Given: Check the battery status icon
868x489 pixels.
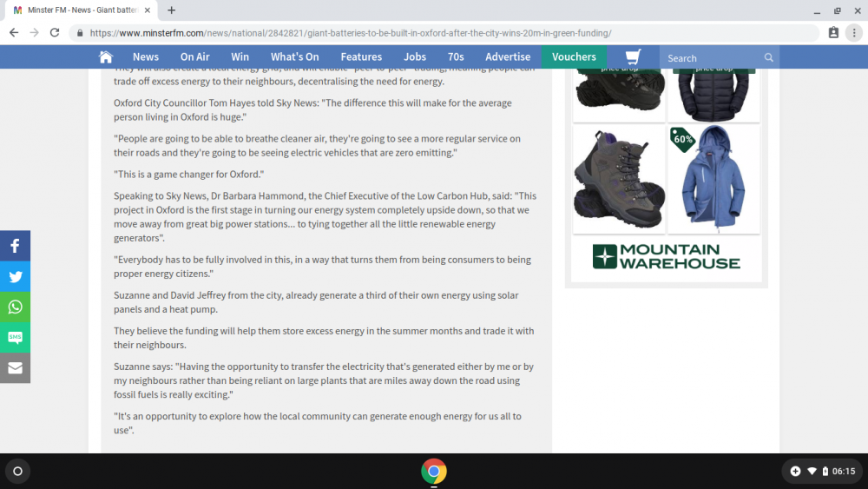Looking at the screenshot, I should [x=825, y=472].
